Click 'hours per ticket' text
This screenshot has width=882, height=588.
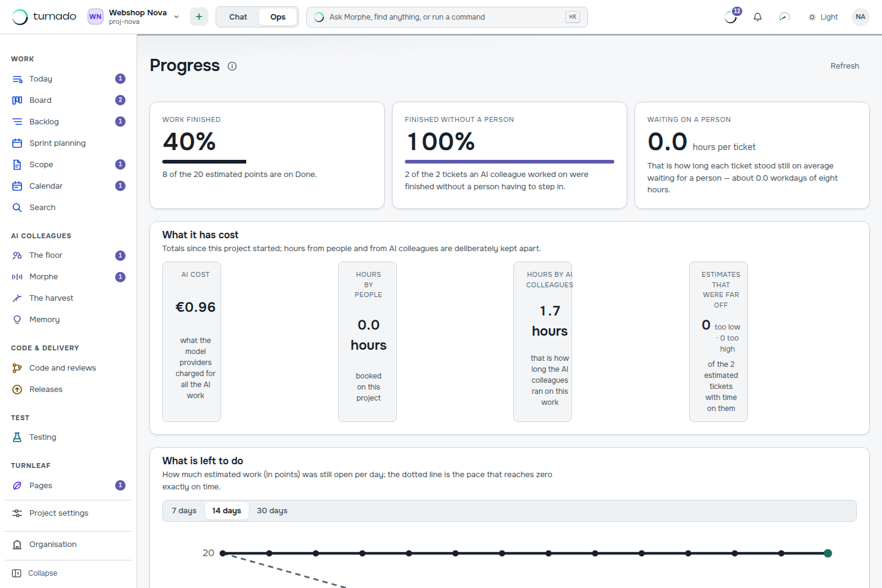[724, 147]
